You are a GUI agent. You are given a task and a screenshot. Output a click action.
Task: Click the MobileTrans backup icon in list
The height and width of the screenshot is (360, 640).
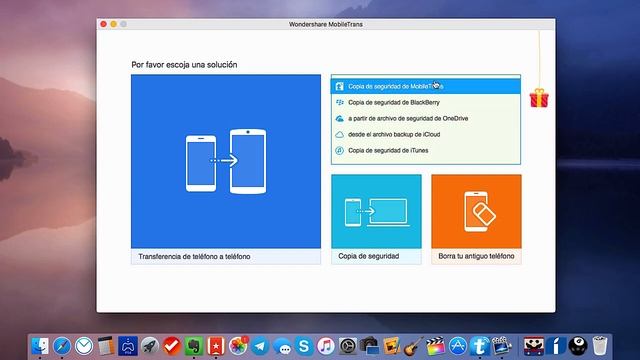(x=340, y=87)
